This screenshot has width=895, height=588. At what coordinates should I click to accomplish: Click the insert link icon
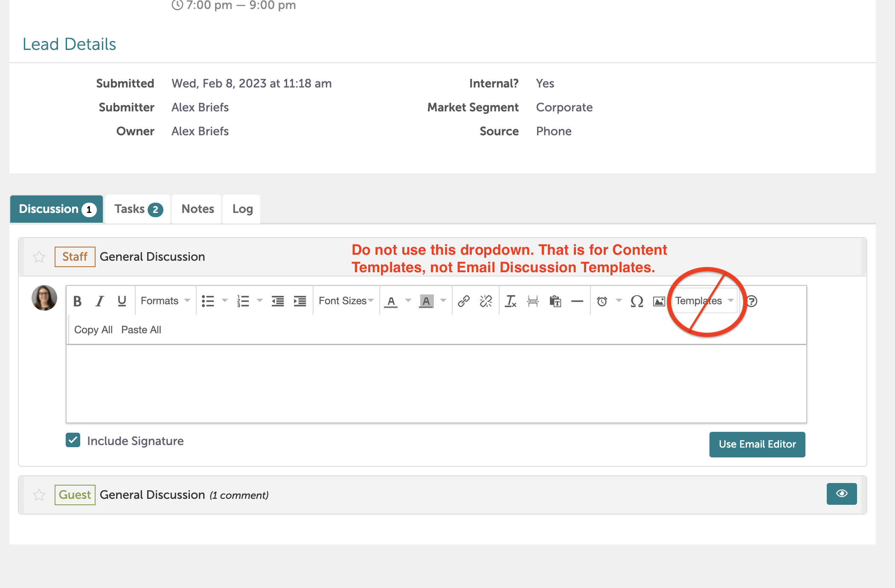(x=464, y=301)
